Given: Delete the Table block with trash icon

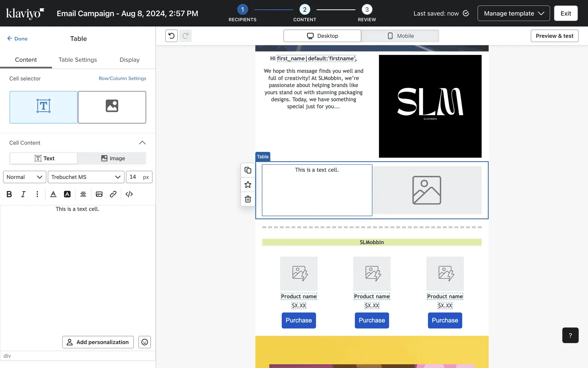Looking at the screenshot, I should tap(248, 199).
